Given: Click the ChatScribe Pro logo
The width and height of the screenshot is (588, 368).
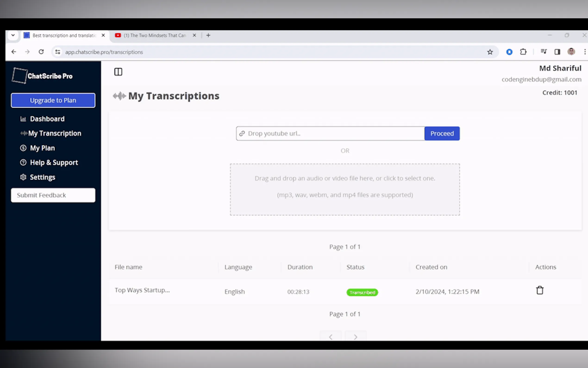Looking at the screenshot, I should click(43, 76).
